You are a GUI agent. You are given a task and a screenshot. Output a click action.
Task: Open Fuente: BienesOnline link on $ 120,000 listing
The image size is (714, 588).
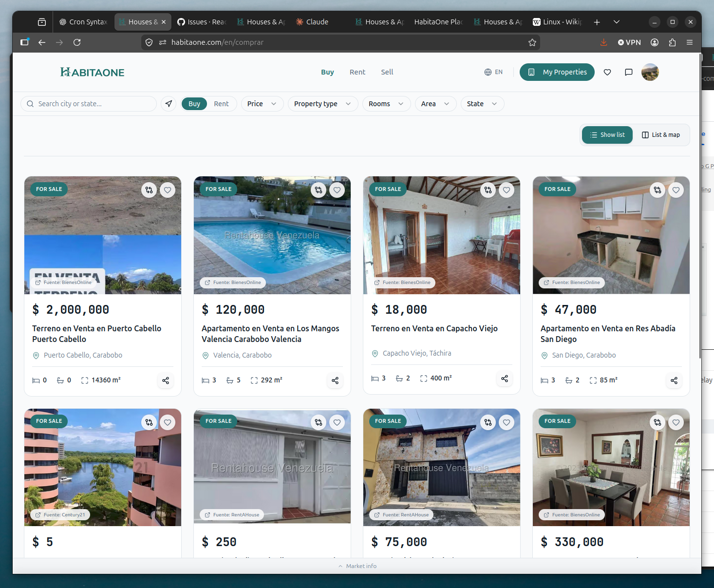[x=233, y=283]
